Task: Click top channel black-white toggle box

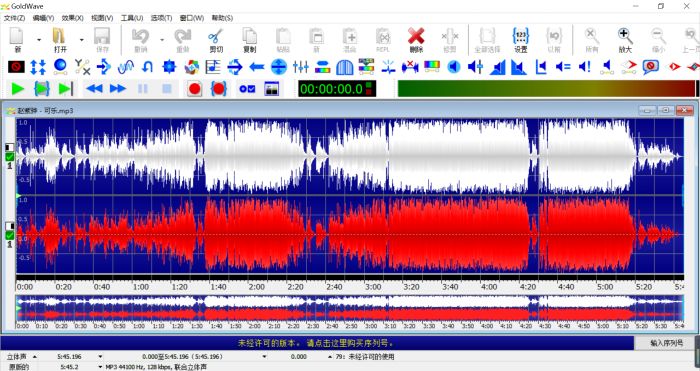Action: tap(9, 147)
